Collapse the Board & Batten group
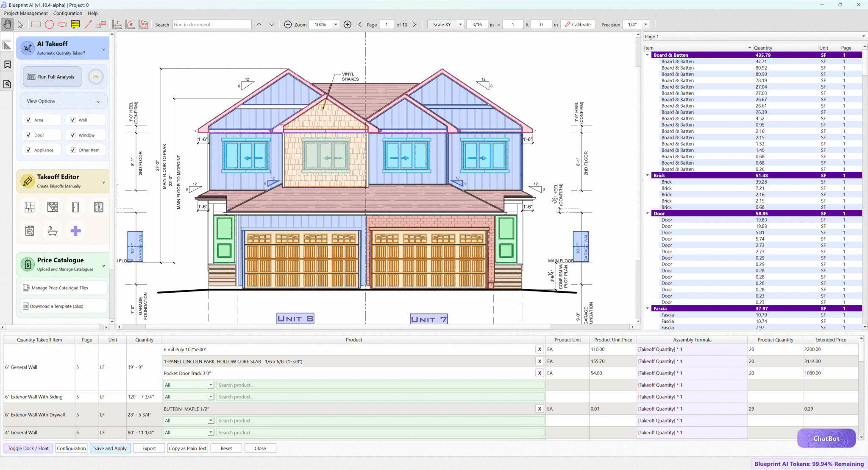 point(647,55)
